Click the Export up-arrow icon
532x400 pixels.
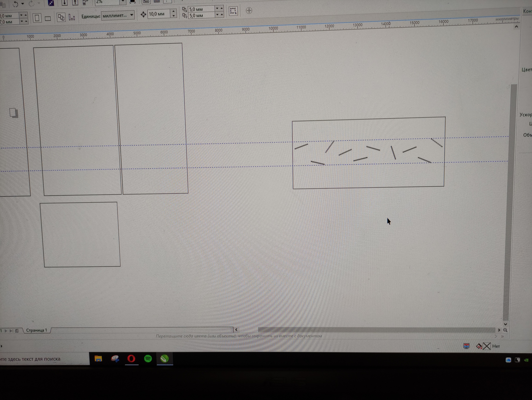pos(75,3)
